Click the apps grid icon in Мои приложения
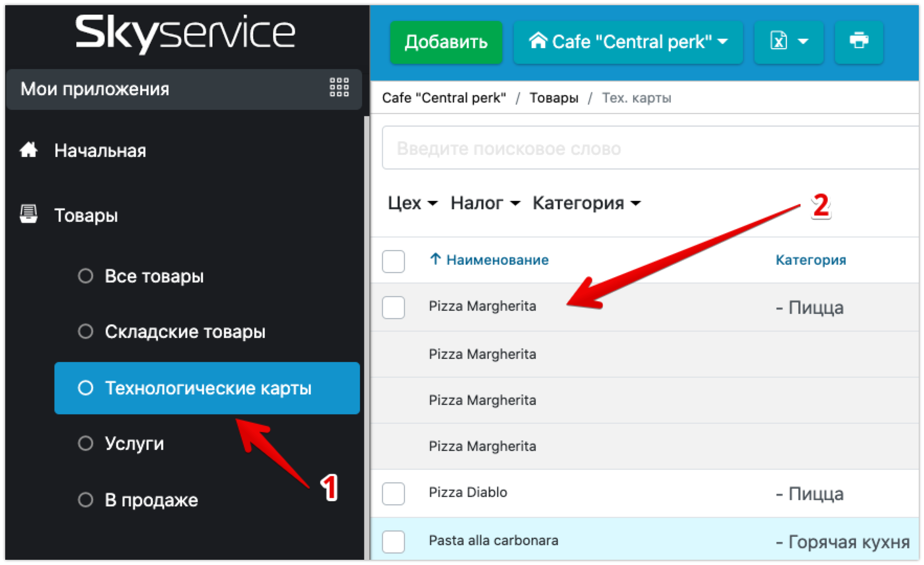The image size is (924, 565). tap(339, 87)
